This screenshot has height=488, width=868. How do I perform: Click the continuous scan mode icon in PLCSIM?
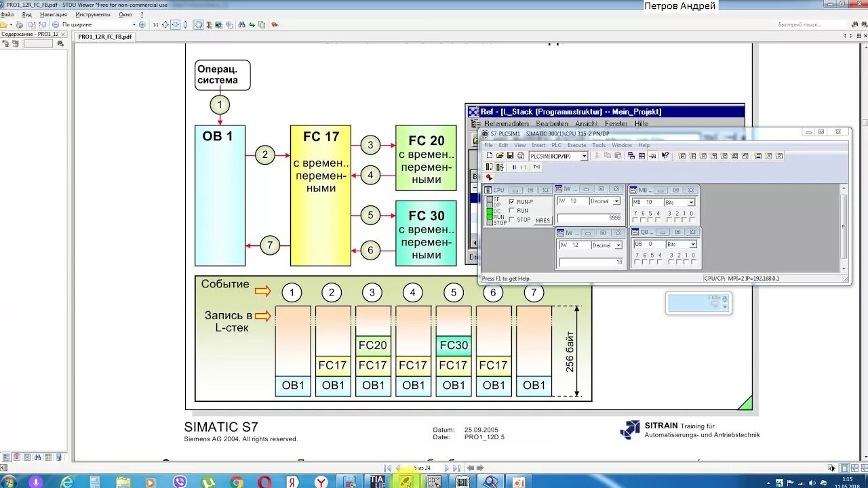tap(500, 167)
